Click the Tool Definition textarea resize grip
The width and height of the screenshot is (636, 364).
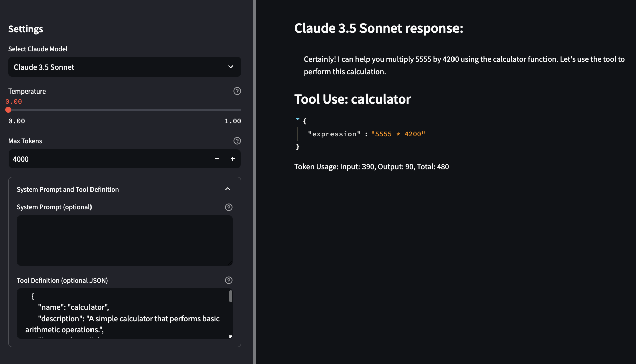pos(230,336)
